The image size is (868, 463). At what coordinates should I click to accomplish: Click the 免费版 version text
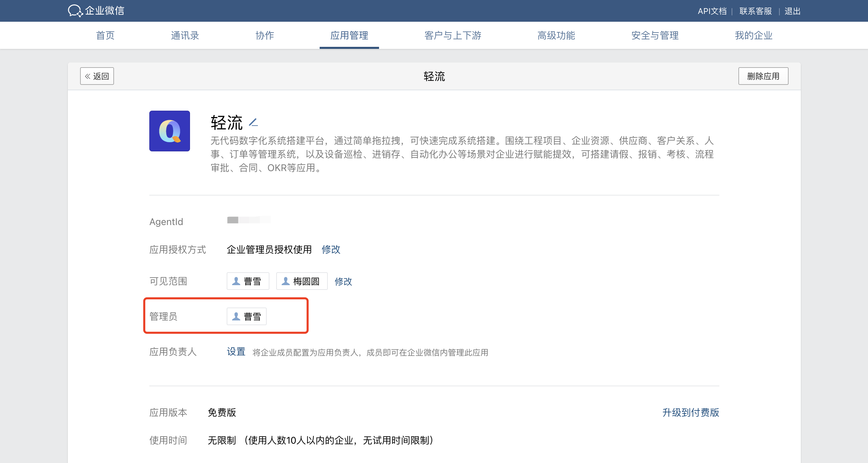[x=222, y=412]
